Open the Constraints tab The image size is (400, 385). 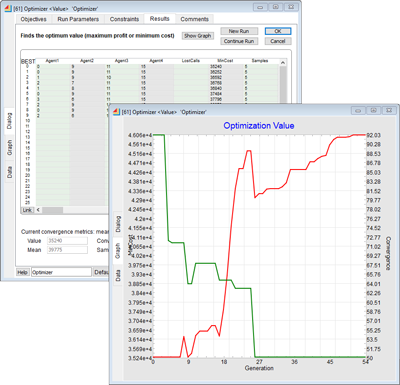124,19
